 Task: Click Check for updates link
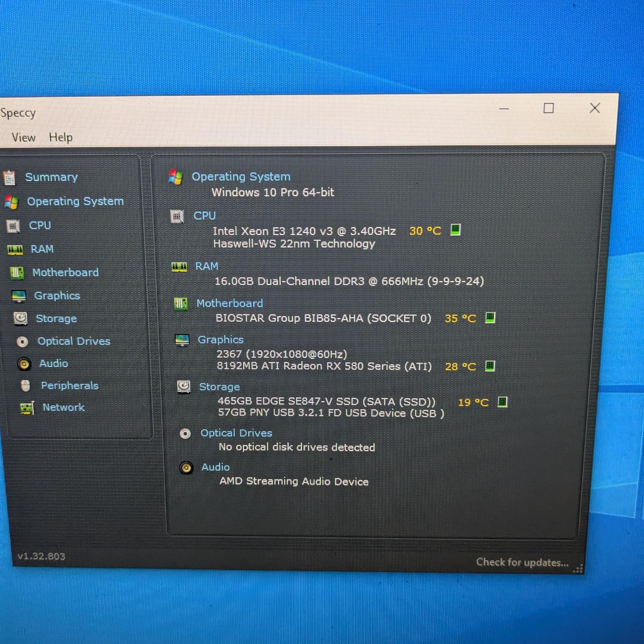pos(522,563)
